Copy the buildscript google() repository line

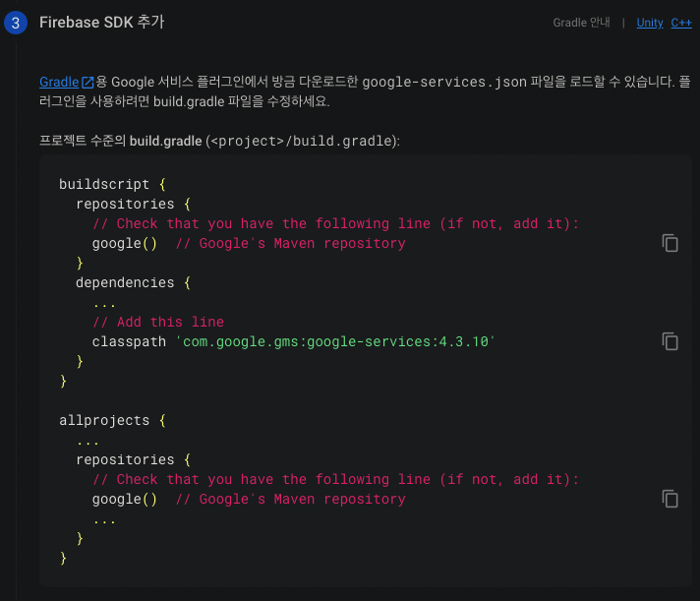pos(670,243)
